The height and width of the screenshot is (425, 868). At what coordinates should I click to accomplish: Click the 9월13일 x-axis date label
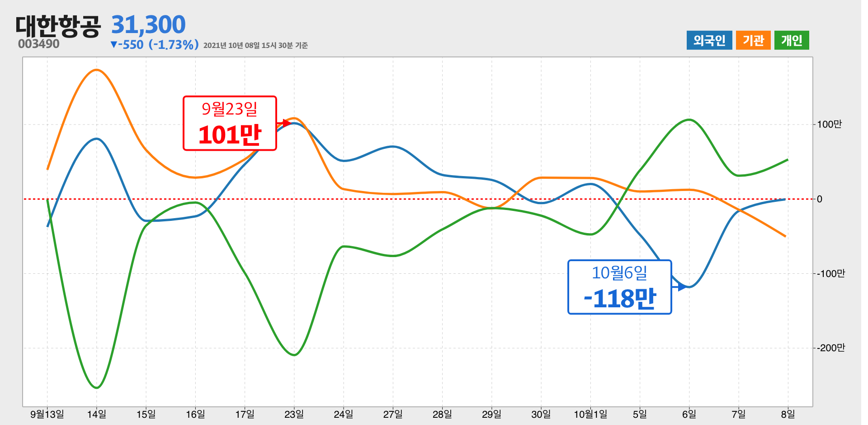(x=47, y=414)
